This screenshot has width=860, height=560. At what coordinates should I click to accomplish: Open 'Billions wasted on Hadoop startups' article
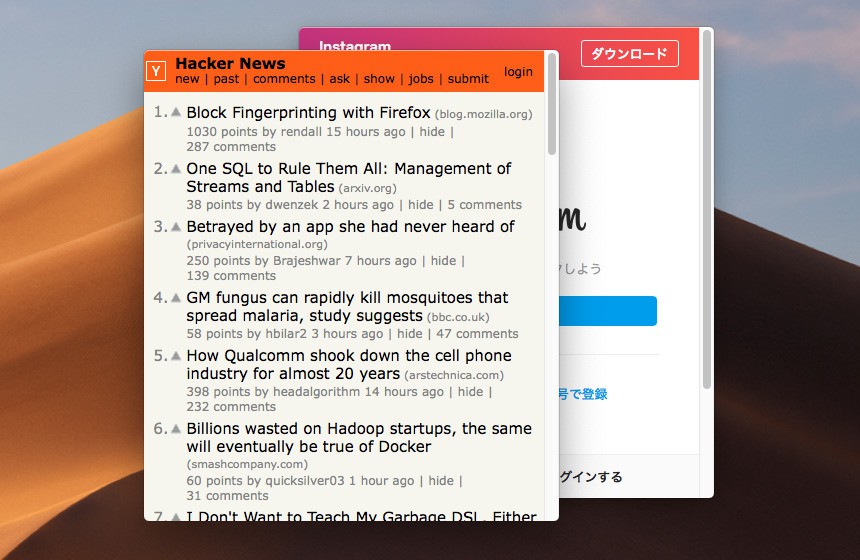(x=359, y=438)
